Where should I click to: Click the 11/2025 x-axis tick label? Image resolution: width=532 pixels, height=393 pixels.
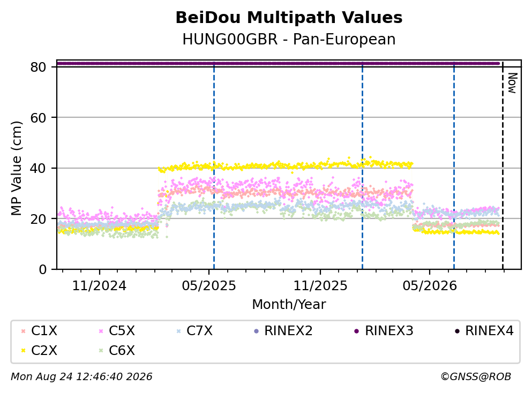click(x=320, y=286)
